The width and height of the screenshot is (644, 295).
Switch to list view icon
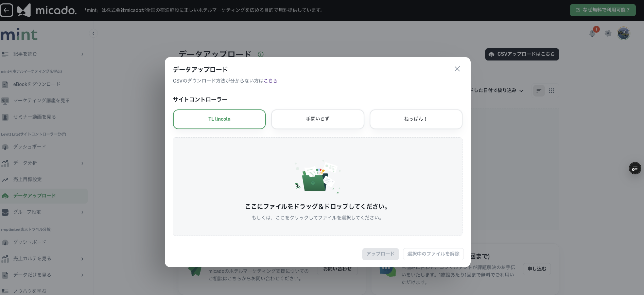tap(539, 91)
